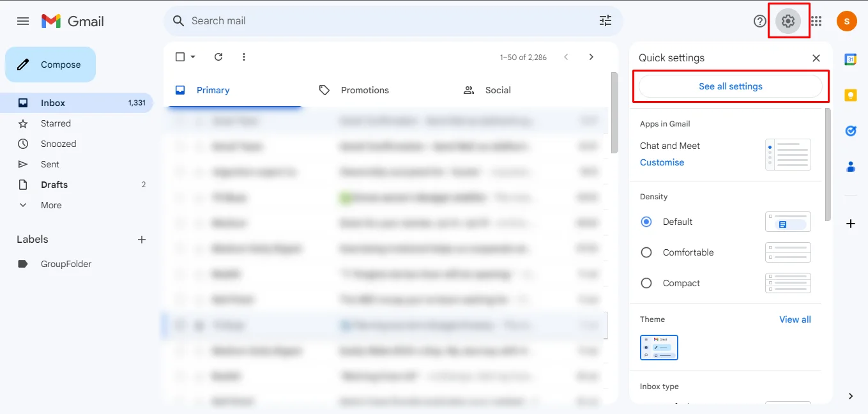Viewport: 868px width, 414px height.
Task: Click the Gmail logo
Action: [x=73, y=21]
